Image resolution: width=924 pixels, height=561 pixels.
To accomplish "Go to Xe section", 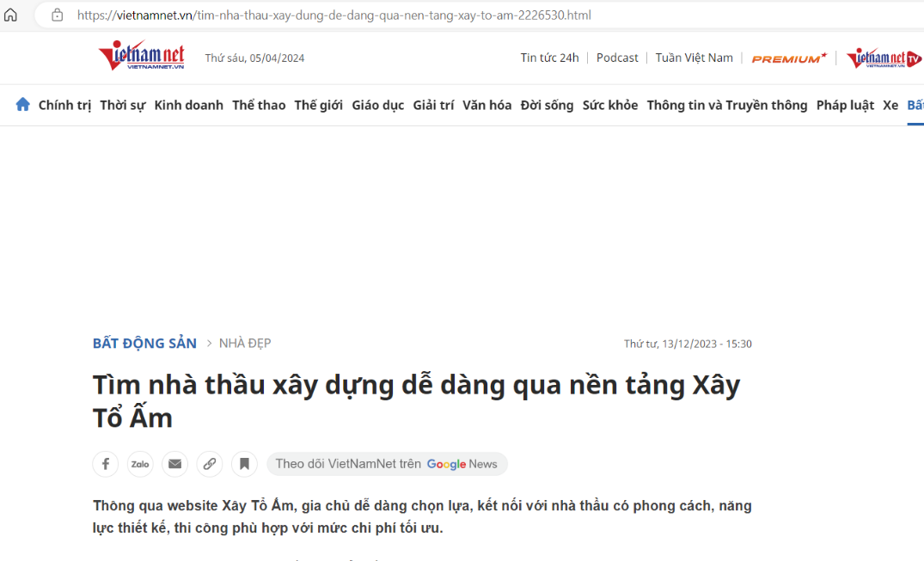I will point(890,105).
